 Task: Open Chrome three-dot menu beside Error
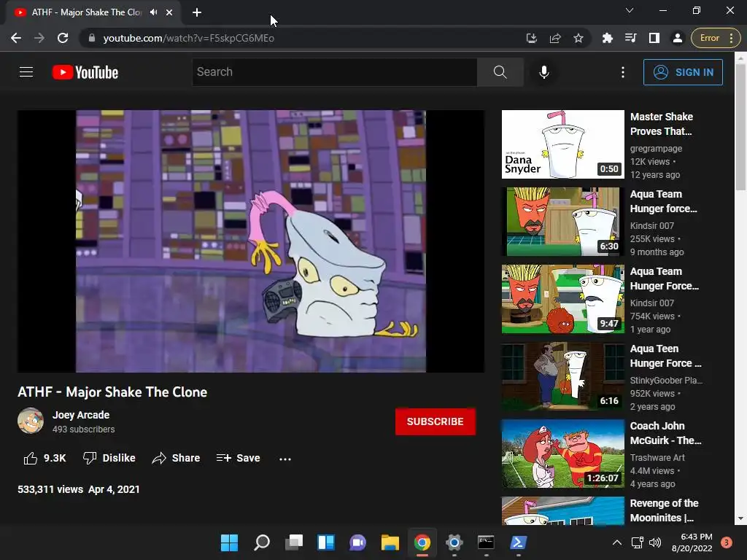(x=732, y=38)
